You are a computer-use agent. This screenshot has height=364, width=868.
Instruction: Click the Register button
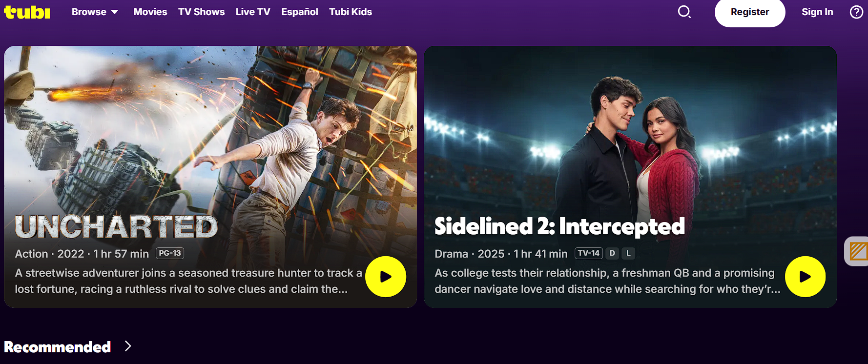pos(750,12)
